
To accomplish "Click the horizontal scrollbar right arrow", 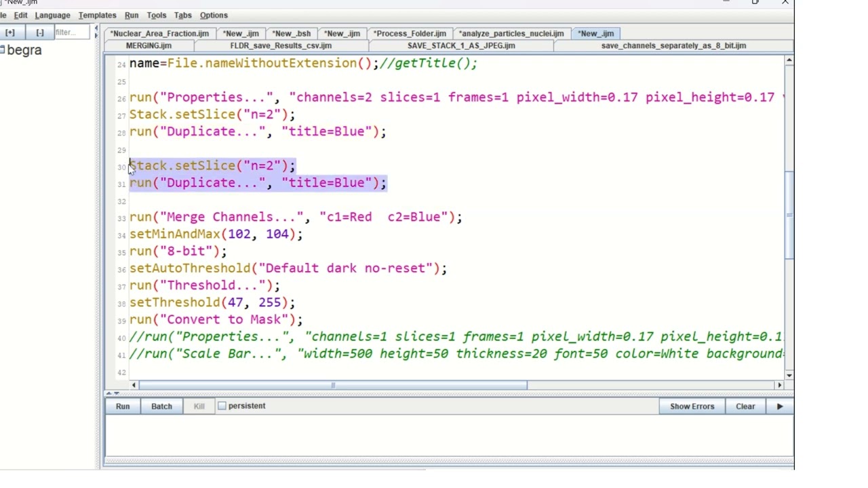I will pos(779,385).
